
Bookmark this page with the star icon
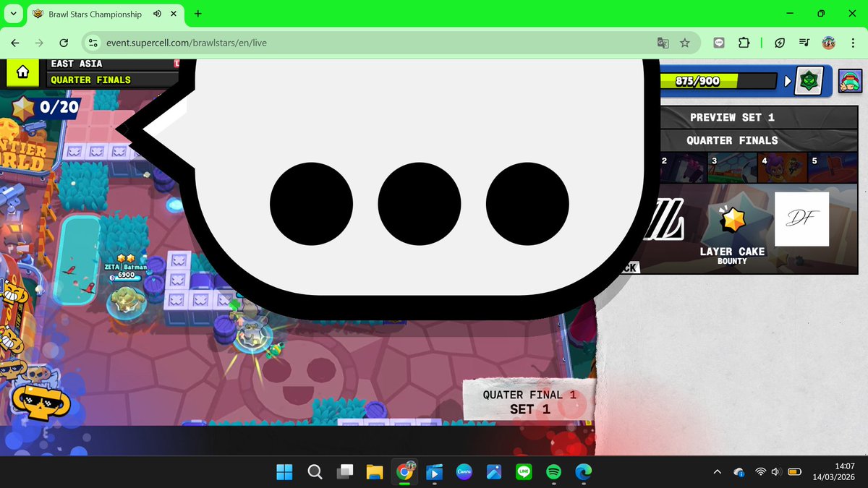684,43
